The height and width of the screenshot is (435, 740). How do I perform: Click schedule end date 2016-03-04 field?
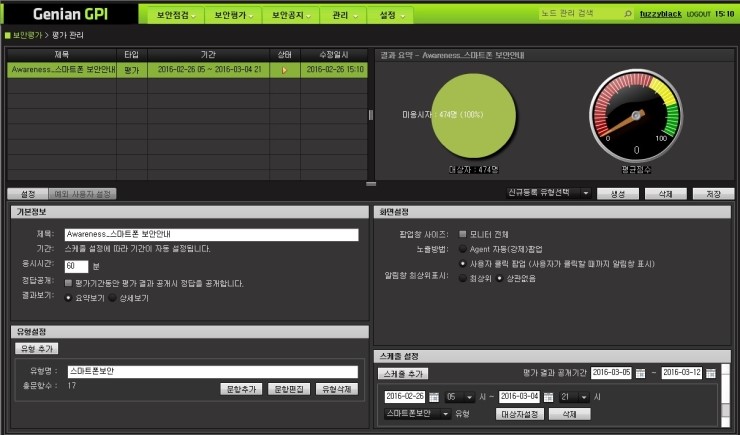[519, 397]
